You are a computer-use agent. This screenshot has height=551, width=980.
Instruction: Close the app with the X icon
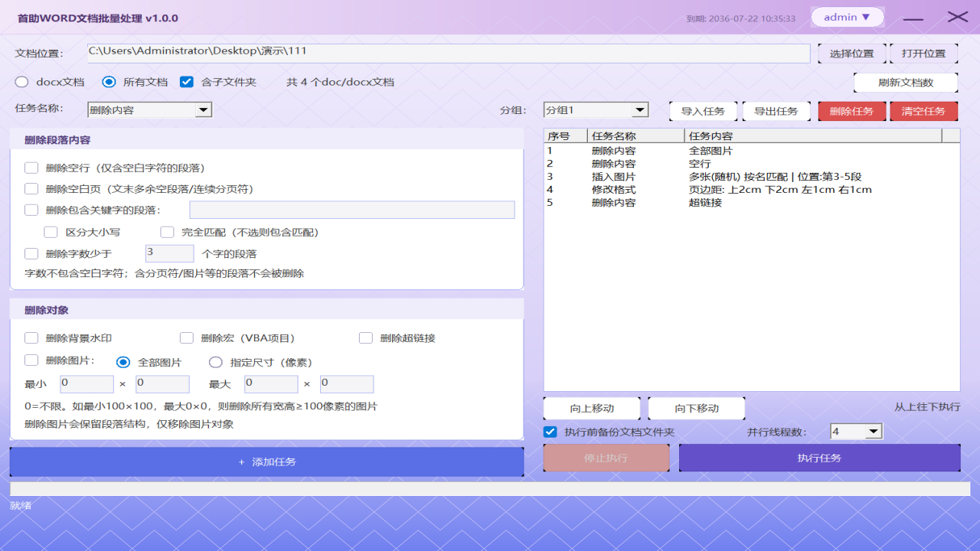[958, 17]
